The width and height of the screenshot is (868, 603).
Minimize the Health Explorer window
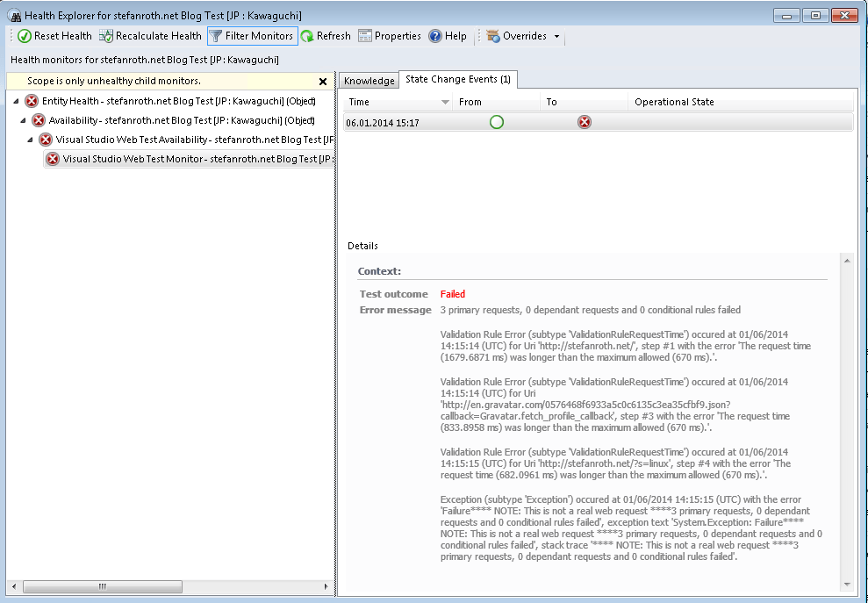tap(786, 16)
